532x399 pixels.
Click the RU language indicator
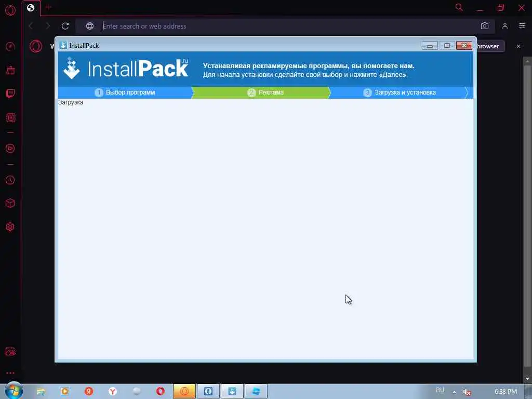pyautogui.click(x=440, y=390)
